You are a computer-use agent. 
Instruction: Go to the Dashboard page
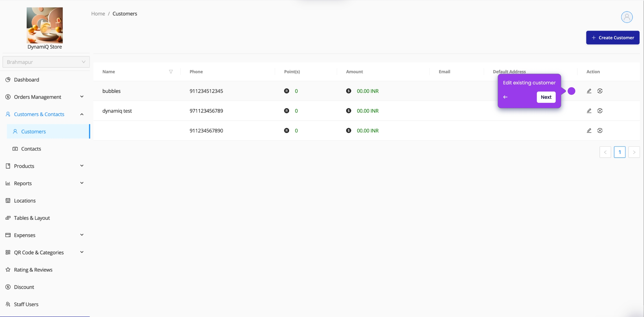click(27, 80)
